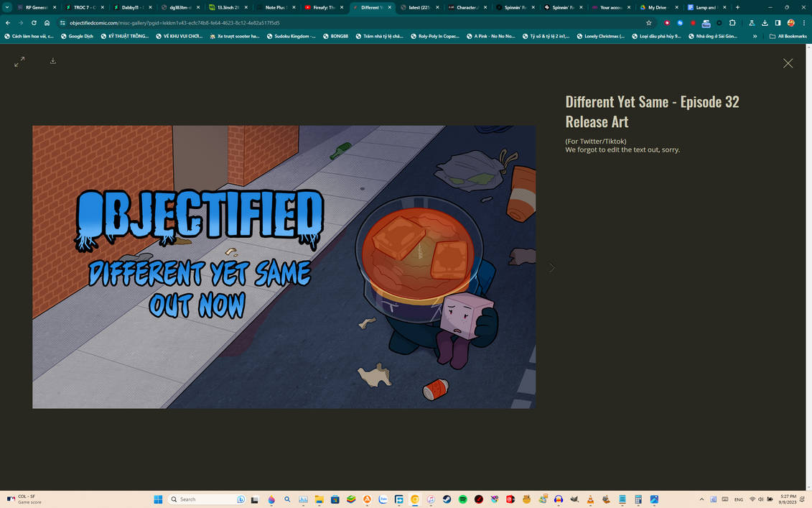The image size is (812, 508).
Task: Open the COL - SF game score widget
Action: tap(23, 499)
